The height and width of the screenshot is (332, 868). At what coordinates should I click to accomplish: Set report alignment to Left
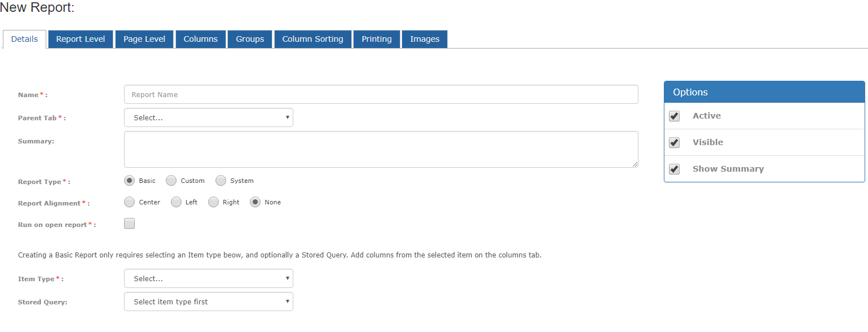click(177, 202)
